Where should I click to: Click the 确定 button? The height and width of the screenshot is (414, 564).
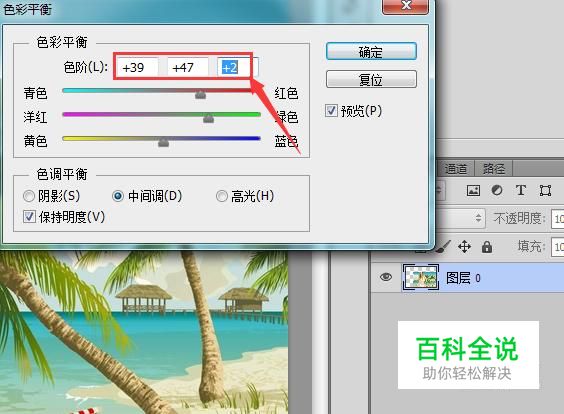click(371, 52)
